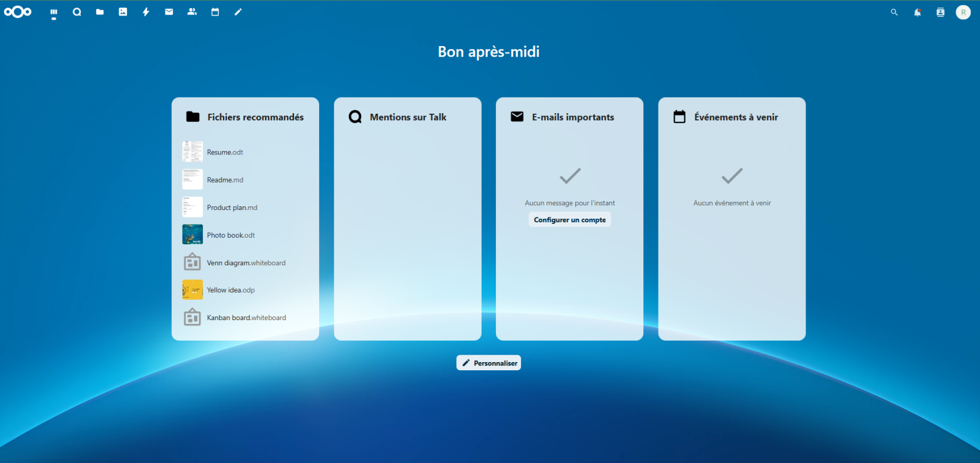Click the Nextcloud logo
This screenshot has width=980, height=463.
17,12
